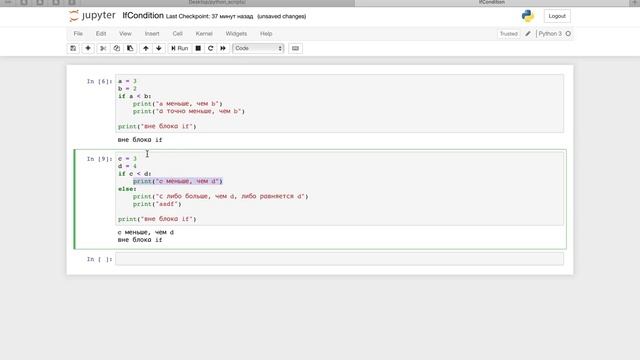640x360 pixels.
Task: Click the else: line in cell 9
Action: point(127,189)
